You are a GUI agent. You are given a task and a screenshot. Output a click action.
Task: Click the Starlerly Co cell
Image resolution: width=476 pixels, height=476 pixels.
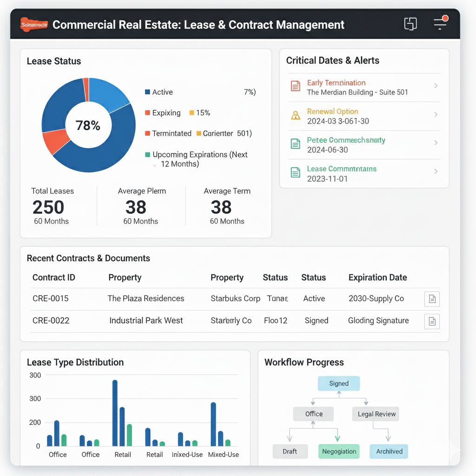coord(231,321)
